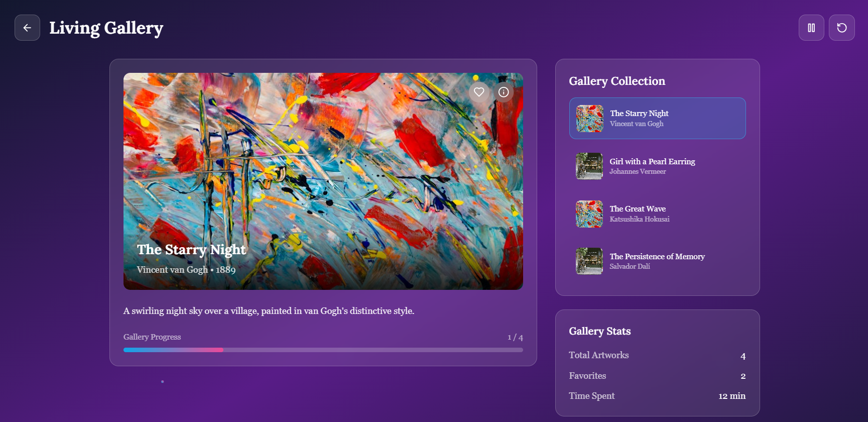Screen dimensions: 868x422
Task: Click the Total Artworks stat label
Action: (599, 355)
